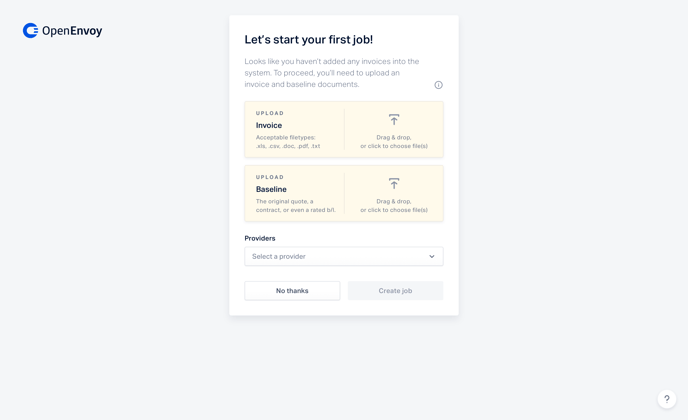Click the 'Let's start your first job!' heading
Viewport: 688px width, 420px height.
click(308, 39)
